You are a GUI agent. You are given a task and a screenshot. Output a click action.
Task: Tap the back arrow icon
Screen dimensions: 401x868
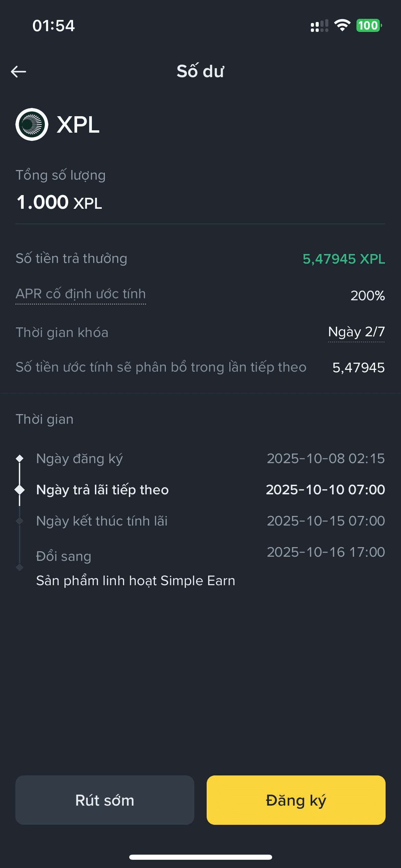click(19, 72)
